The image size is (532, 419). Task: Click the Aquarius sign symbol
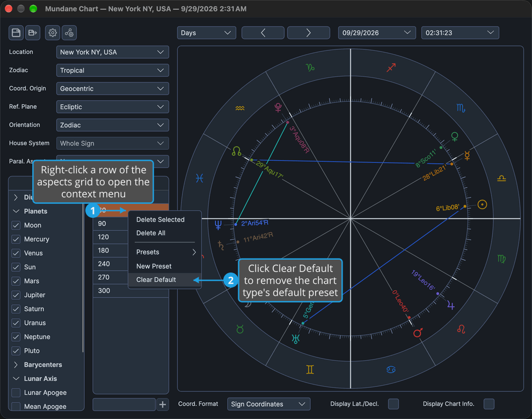click(x=240, y=108)
